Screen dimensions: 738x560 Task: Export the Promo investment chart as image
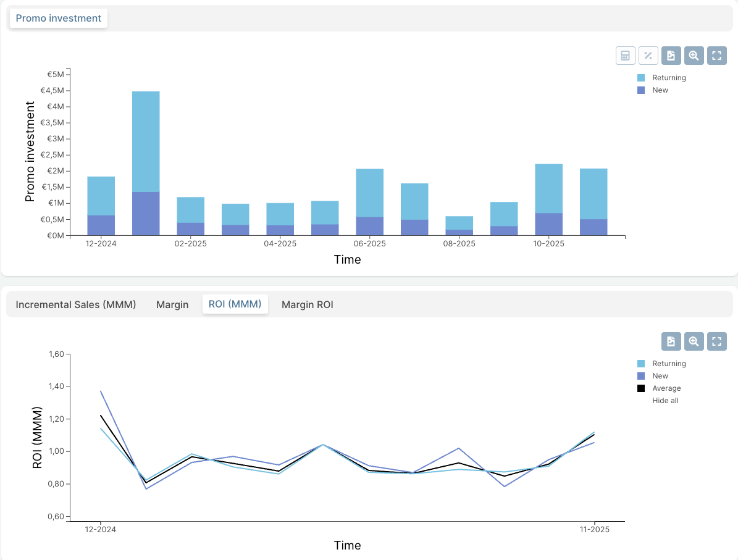(671, 56)
